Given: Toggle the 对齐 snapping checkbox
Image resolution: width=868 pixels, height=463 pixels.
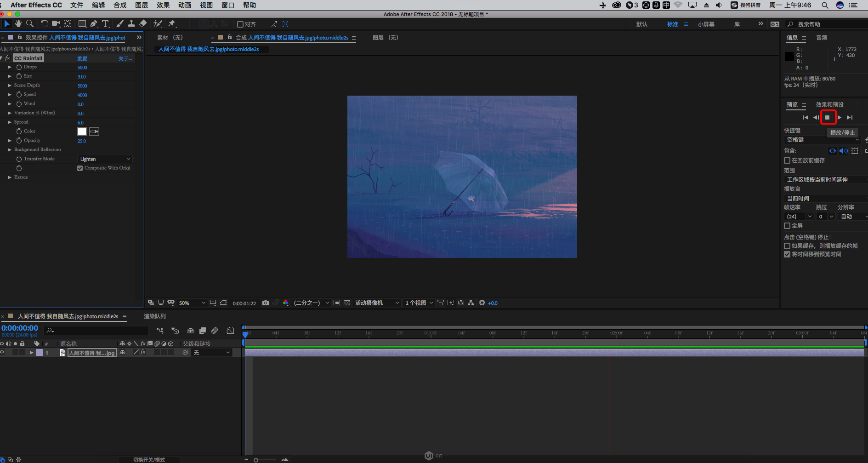Looking at the screenshot, I should pos(240,24).
